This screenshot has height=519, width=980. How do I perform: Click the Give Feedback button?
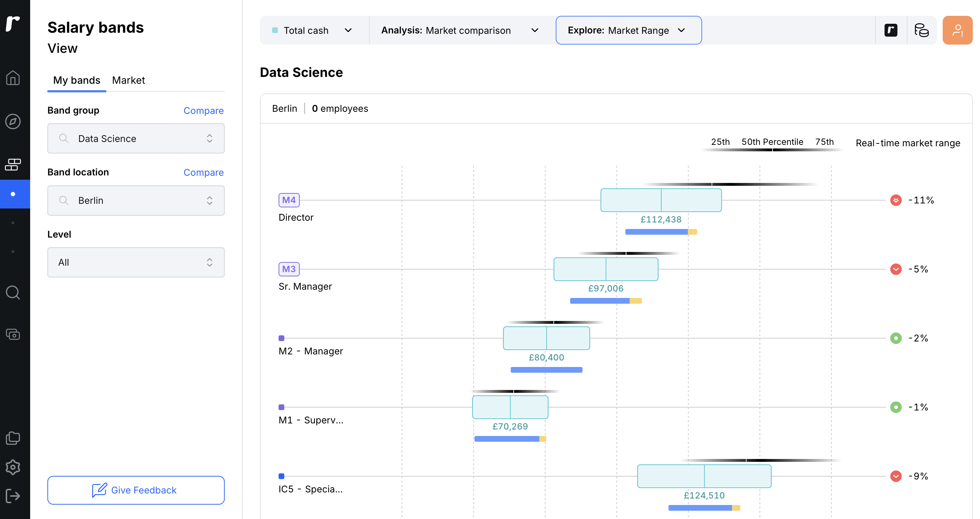(x=136, y=490)
